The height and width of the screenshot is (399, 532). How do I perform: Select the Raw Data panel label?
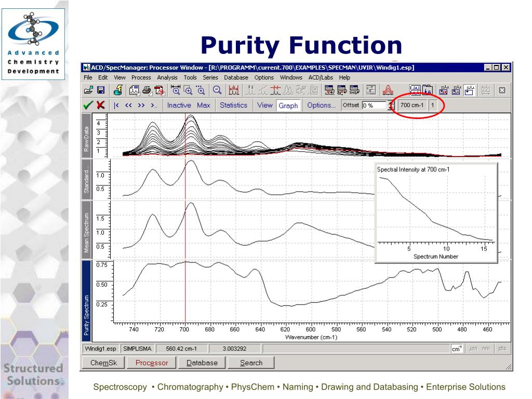pos(87,136)
